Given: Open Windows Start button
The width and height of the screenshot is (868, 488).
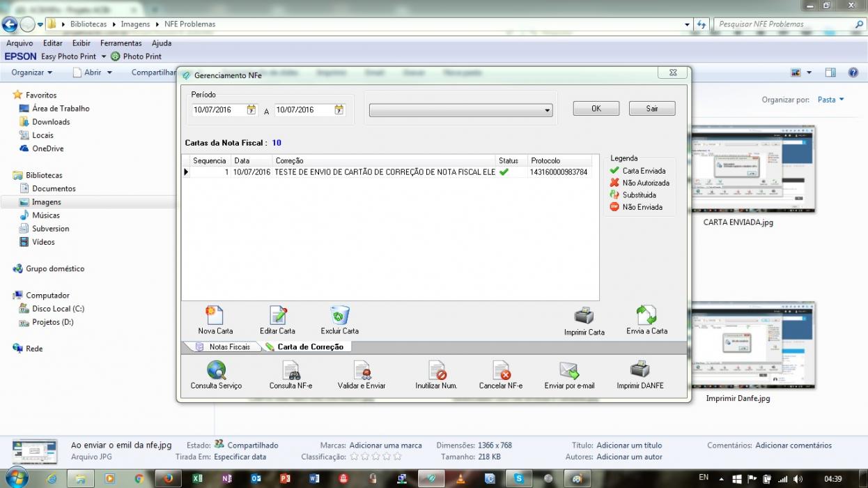Looking at the screenshot, I should 17,478.
